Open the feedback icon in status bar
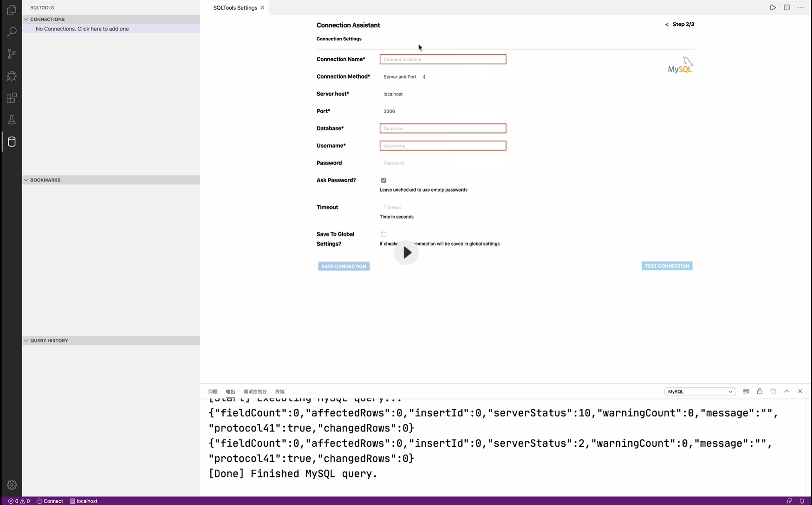Screen dimensions: 812x505 click(789, 501)
